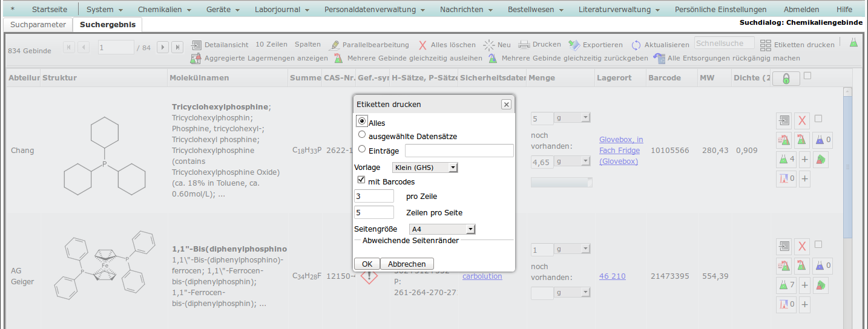
Task: Switch to Suchparameter tab
Action: (x=38, y=25)
